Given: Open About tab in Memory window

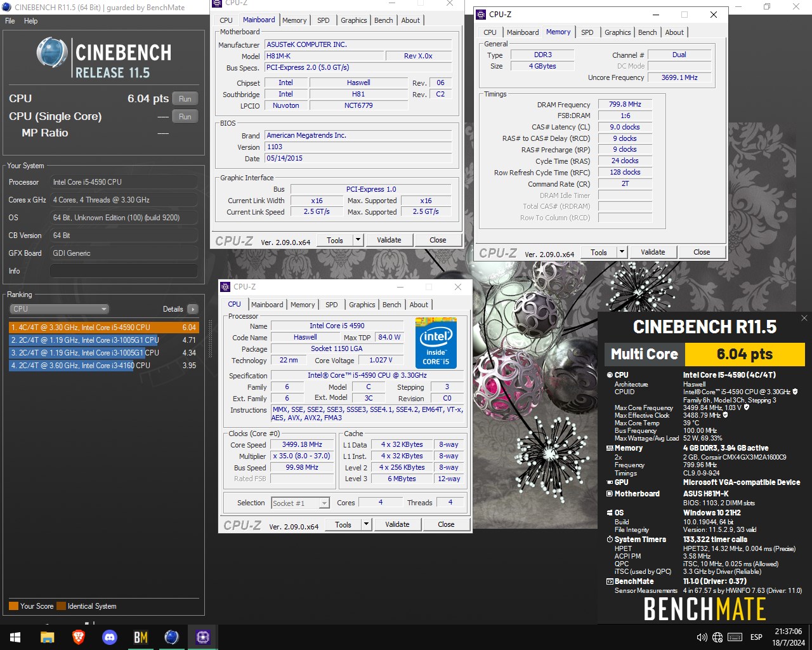Looking at the screenshot, I should click(x=674, y=32).
